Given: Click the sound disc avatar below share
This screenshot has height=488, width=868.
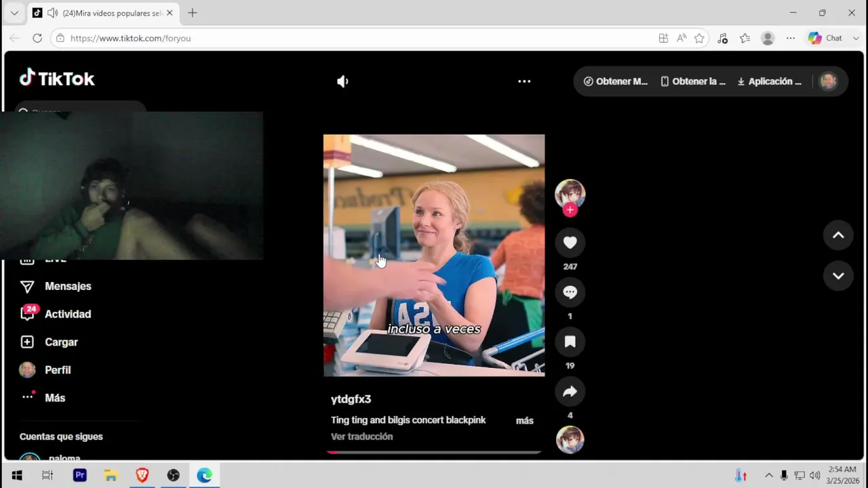Looking at the screenshot, I should pyautogui.click(x=570, y=439).
